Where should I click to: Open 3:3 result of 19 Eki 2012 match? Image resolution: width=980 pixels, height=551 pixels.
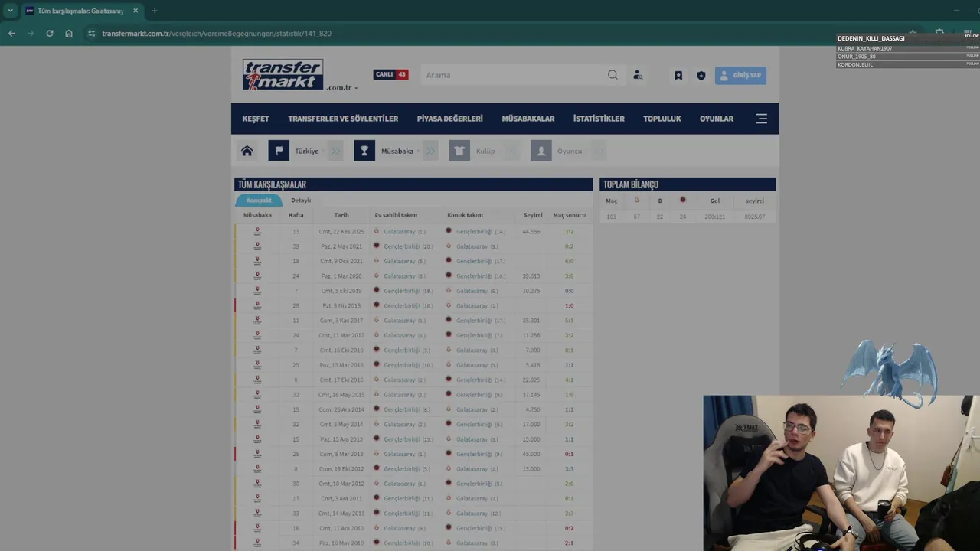point(569,468)
